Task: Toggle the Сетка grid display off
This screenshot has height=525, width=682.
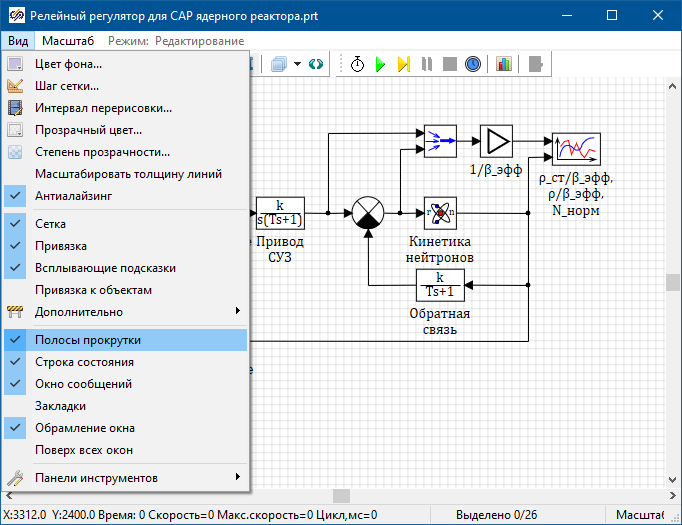Action: 50,225
